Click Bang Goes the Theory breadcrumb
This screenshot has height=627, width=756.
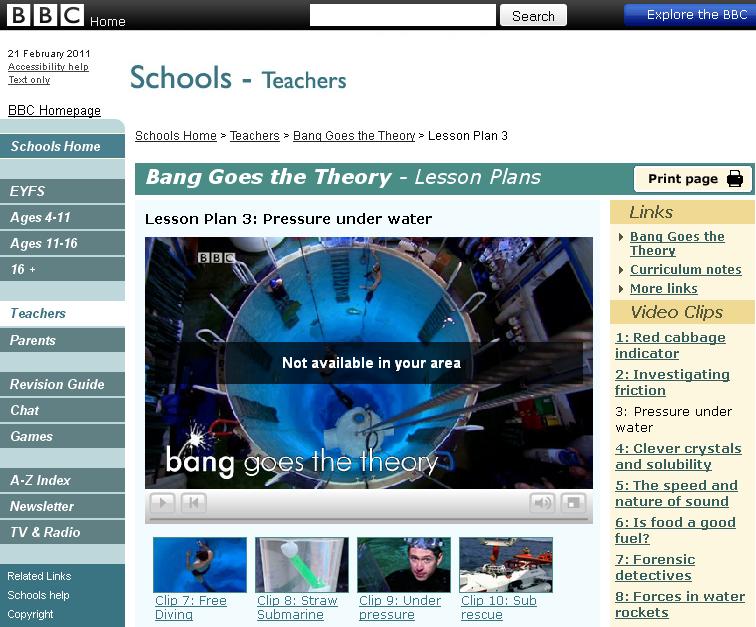click(354, 136)
